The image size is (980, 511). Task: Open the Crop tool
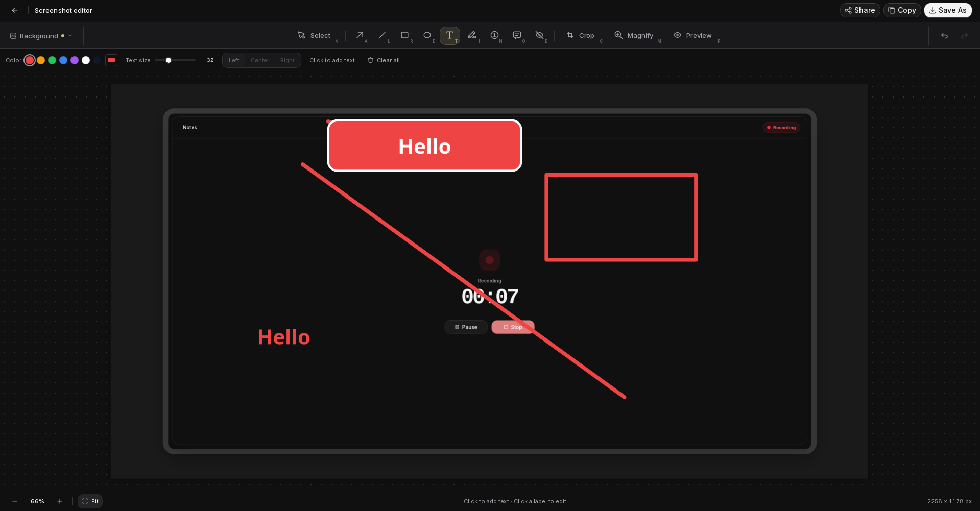click(582, 35)
